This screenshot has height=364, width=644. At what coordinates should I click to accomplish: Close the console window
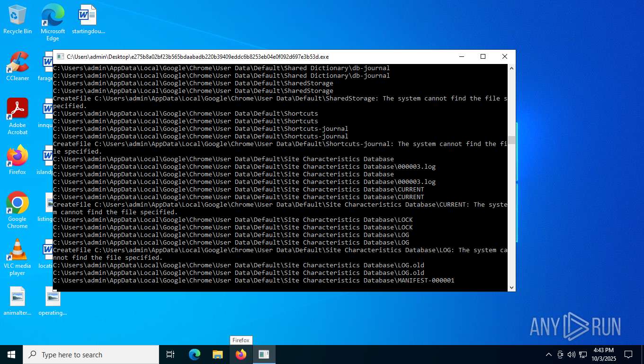coord(505,56)
